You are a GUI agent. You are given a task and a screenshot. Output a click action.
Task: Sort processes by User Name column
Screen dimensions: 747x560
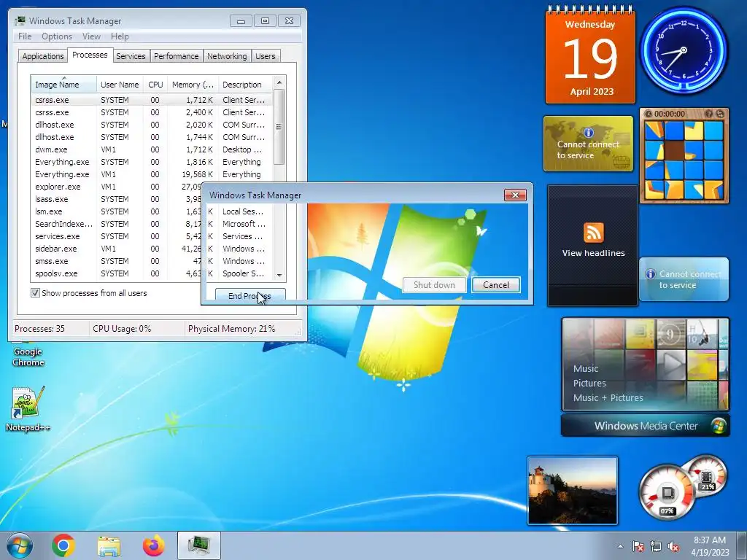click(x=120, y=85)
